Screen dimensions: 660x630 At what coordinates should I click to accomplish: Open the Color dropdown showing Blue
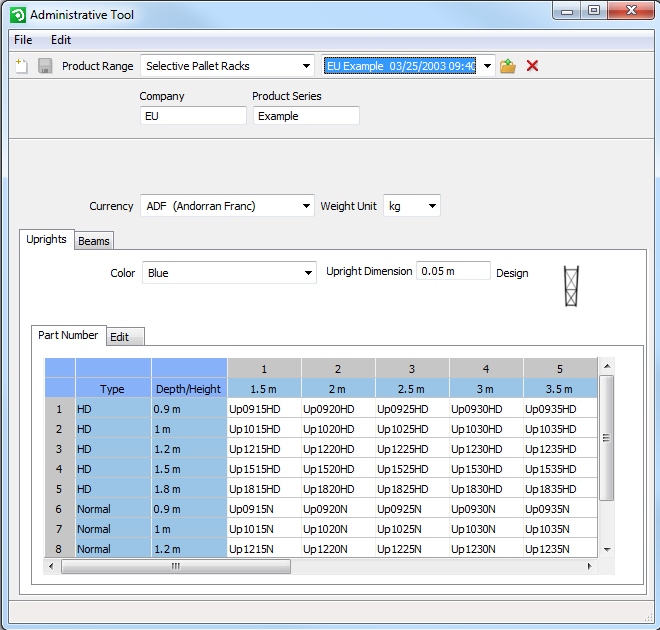[x=229, y=273]
